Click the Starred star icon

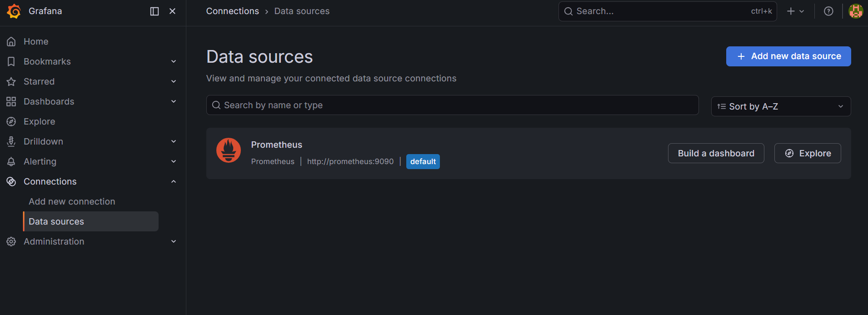click(11, 81)
